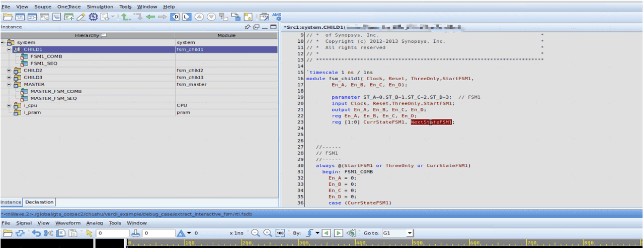The width and height of the screenshot is (644, 248).
Task: Click the Trace Driver 'D' icon
Action: [x=175, y=17]
